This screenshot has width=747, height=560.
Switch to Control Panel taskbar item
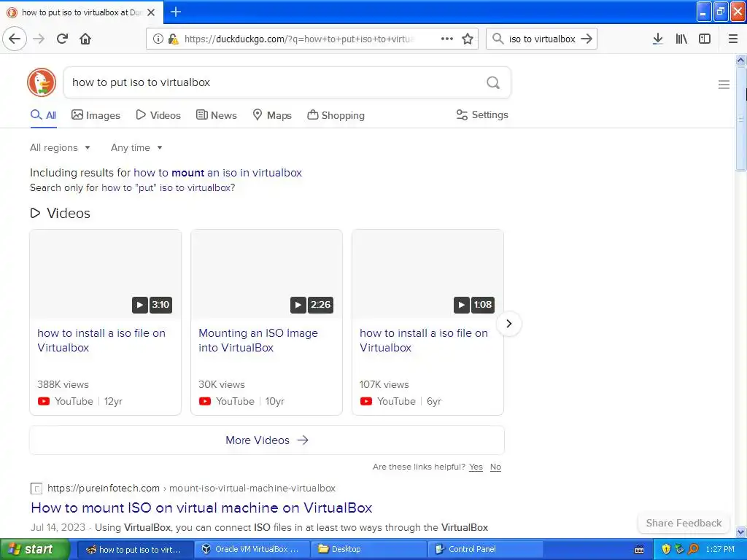pyautogui.click(x=485, y=550)
